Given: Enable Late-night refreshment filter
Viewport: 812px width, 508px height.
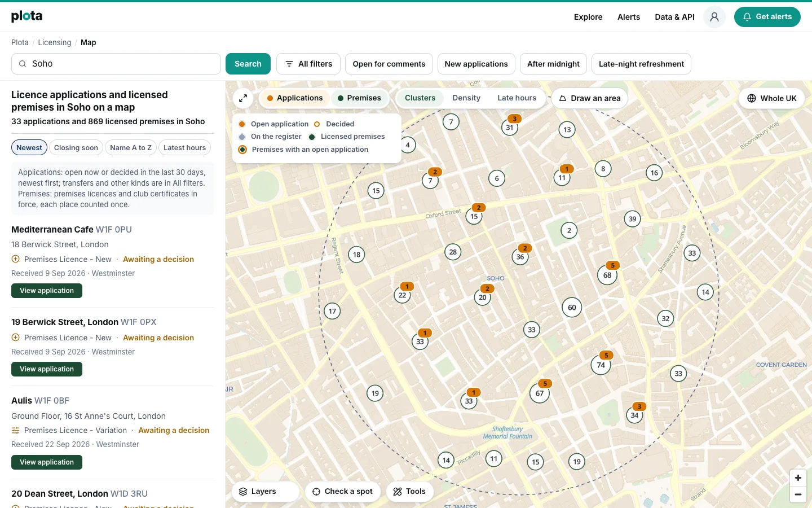Looking at the screenshot, I should [641, 64].
